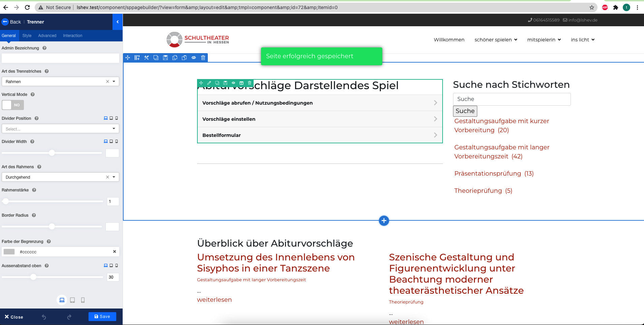Click the undo arrow in the bottom bar

pos(44,317)
